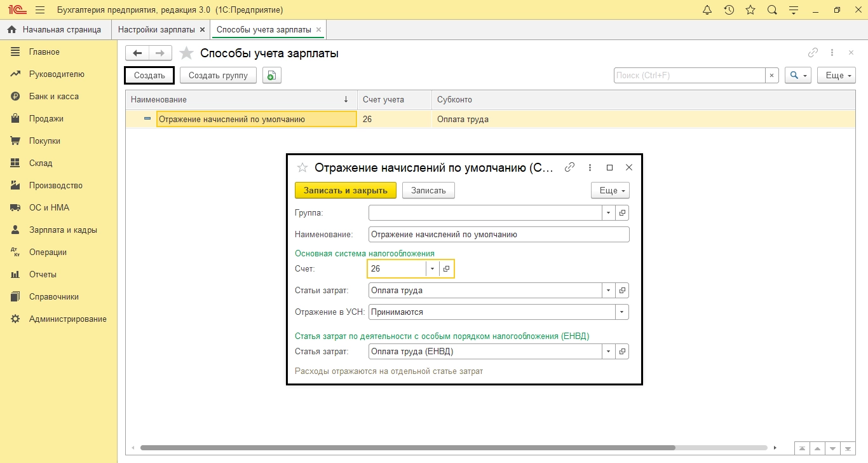Click the horizontal scrollbar at the bottom
The height and width of the screenshot is (463, 868).
click(x=407, y=448)
